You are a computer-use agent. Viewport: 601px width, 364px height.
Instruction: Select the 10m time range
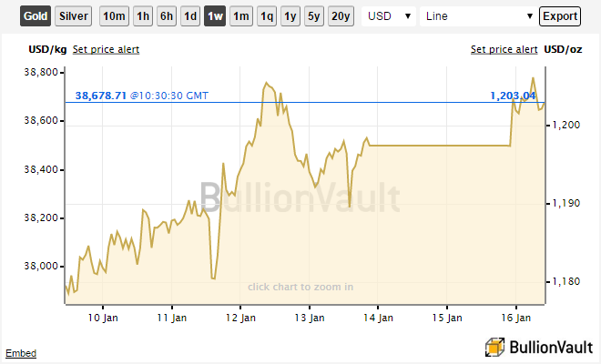tap(114, 16)
